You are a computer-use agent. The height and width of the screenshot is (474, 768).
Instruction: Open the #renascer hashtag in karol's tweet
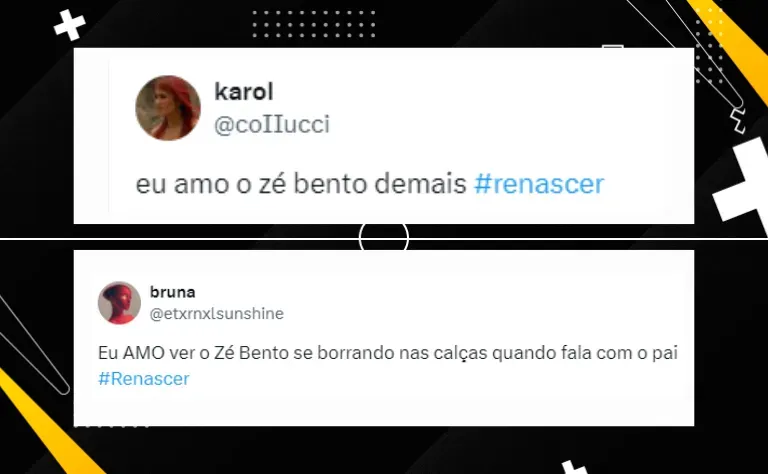click(x=539, y=184)
